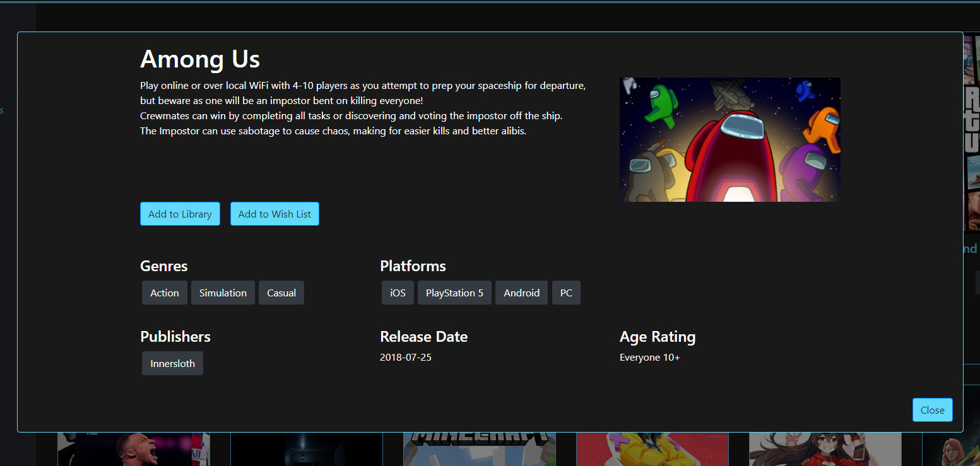This screenshot has height=466, width=980.
Task: Click the line starting "The Impostor can use sabotage"
Action: [x=333, y=131]
